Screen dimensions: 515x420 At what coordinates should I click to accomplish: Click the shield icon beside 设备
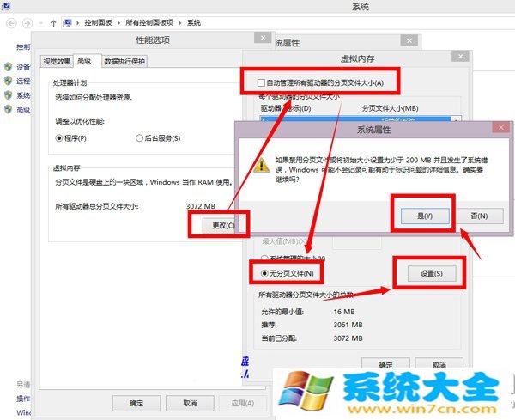[x=8, y=67]
